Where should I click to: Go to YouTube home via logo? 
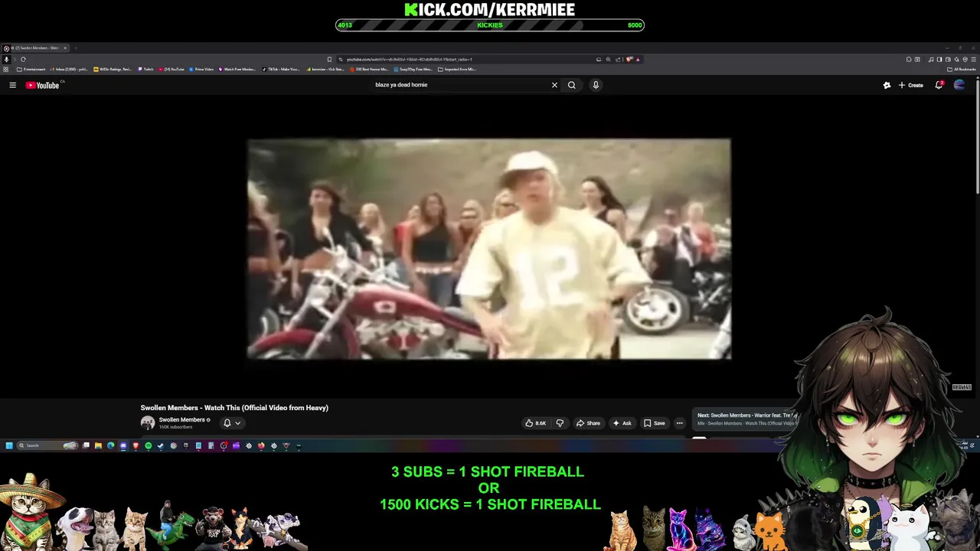tap(42, 85)
